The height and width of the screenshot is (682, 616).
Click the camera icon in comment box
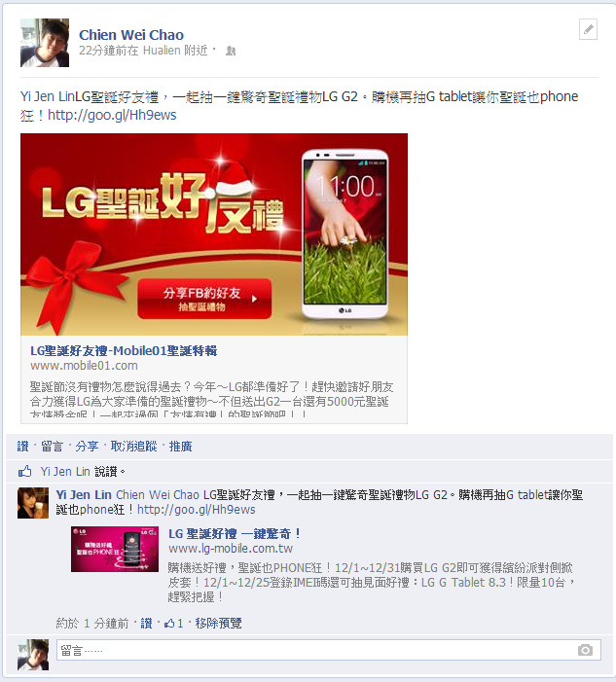(585, 650)
